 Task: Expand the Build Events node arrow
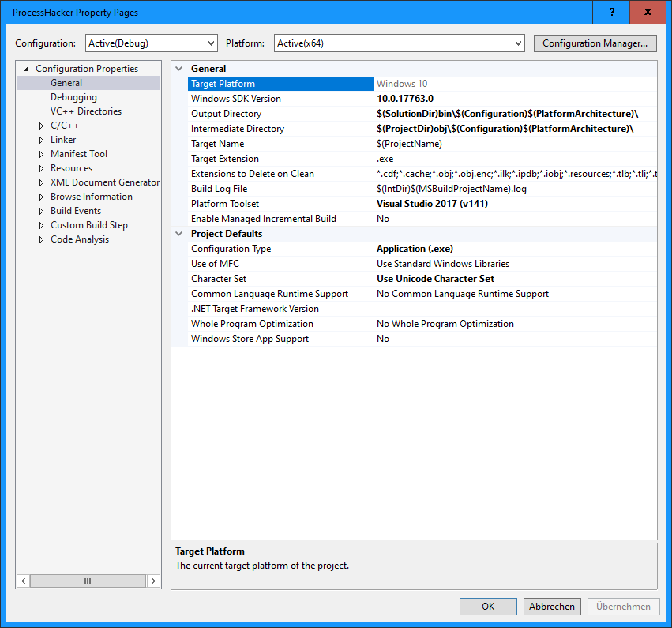pos(41,211)
